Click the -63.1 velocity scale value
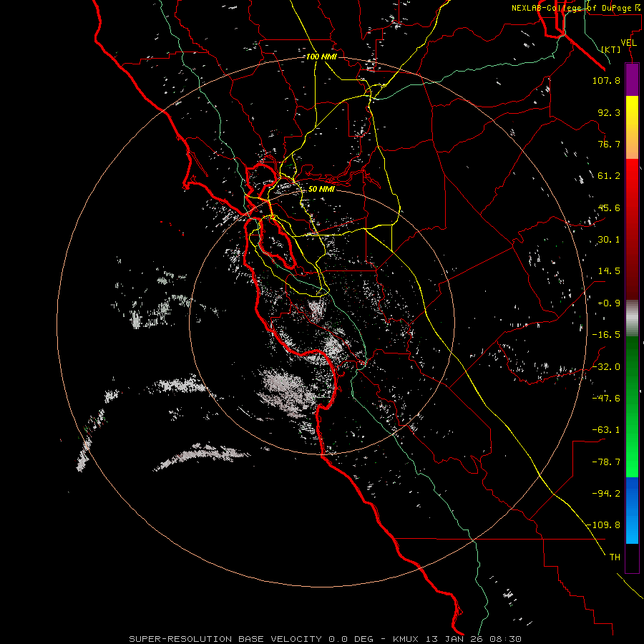The width and height of the screenshot is (644, 644). 606,430
